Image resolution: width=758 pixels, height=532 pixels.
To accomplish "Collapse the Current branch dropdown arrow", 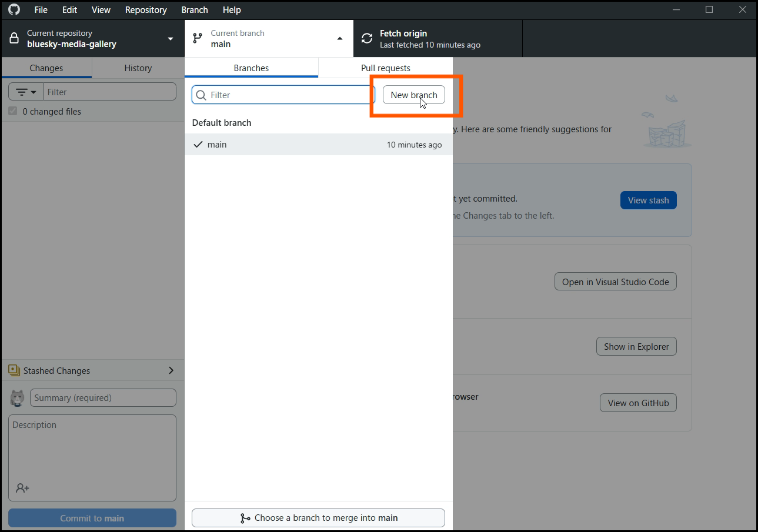I will pyautogui.click(x=340, y=39).
